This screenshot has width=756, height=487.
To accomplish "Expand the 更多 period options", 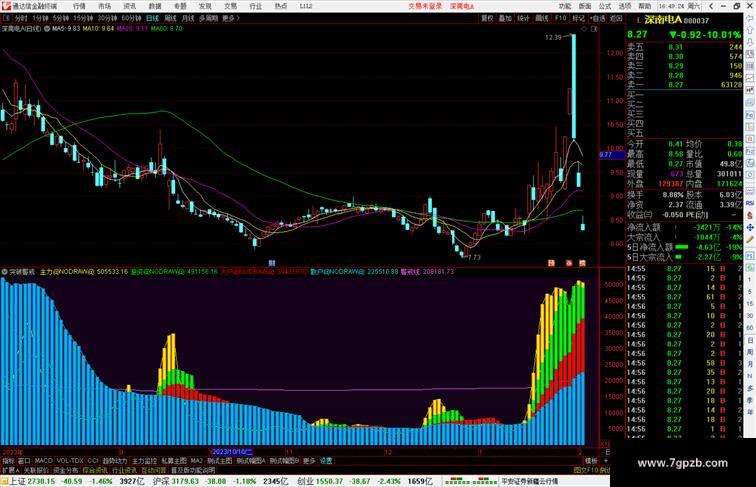I will point(230,18).
